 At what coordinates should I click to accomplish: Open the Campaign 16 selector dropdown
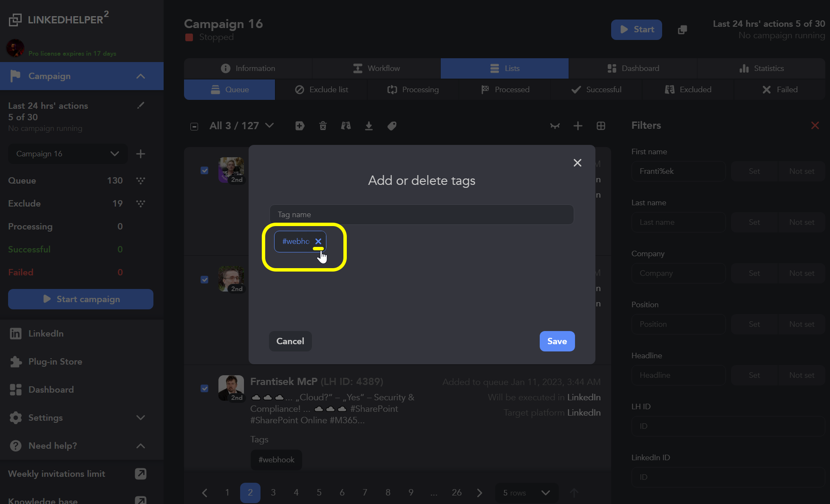tap(68, 154)
